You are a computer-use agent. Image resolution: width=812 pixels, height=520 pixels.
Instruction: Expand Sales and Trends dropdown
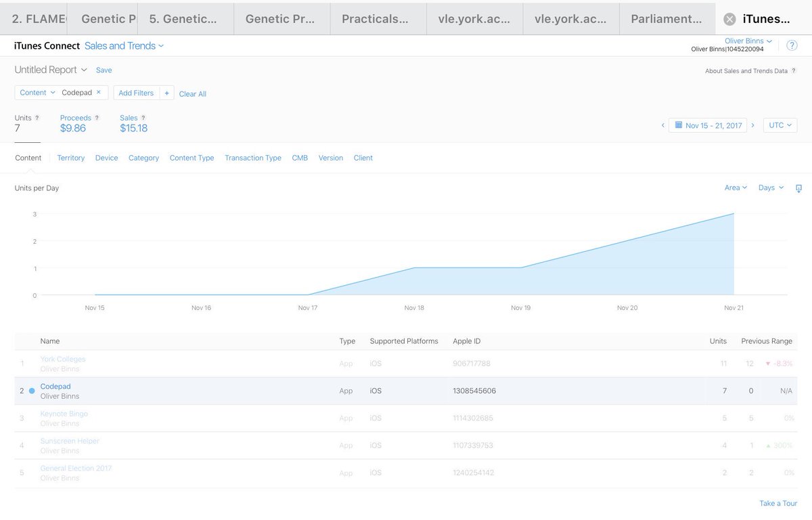125,45
